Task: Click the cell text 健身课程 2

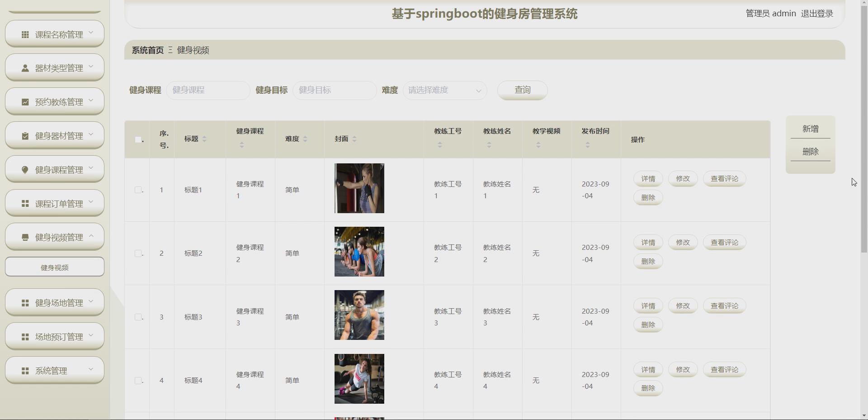Action: click(x=250, y=253)
